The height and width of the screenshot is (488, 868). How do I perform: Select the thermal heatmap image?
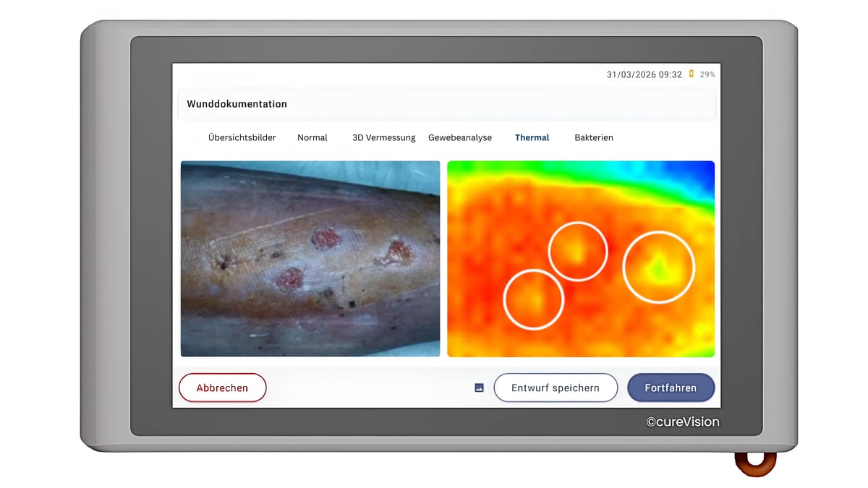point(581,259)
